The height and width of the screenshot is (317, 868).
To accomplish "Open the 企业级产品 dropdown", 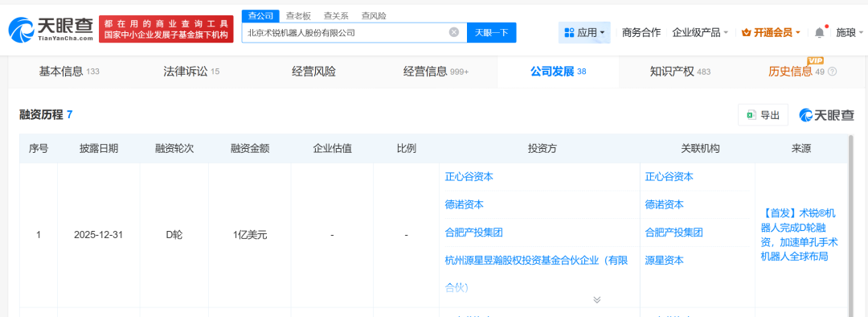I will point(700,33).
